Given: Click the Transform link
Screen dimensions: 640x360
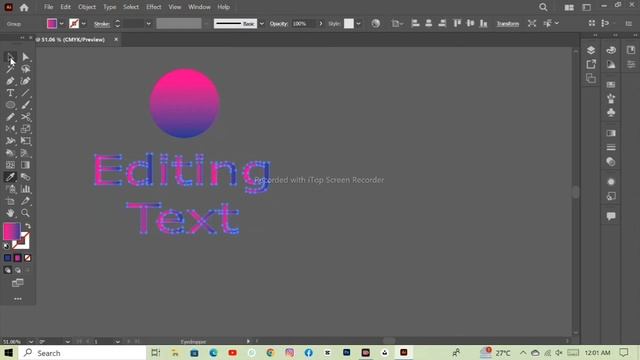Looking at the screenshot, I should click(x=507, y=24).
